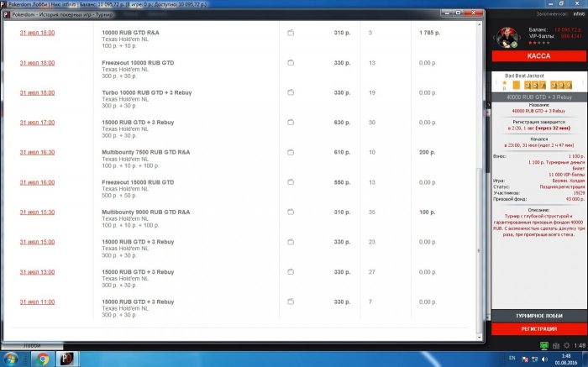The image size is (588, 367).
Task: Click the volume speaker icon in system tray
Action: pyautogui.click(x=544, y=359)
